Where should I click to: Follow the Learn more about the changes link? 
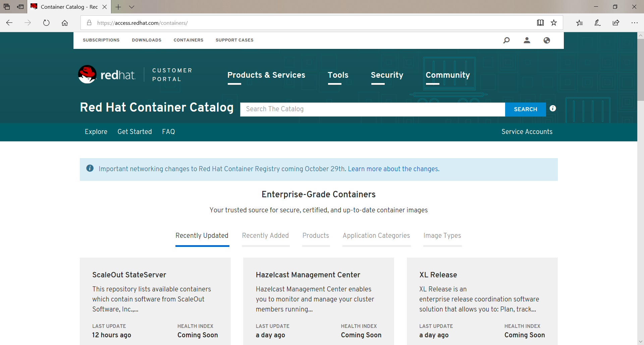click(393, 169)
